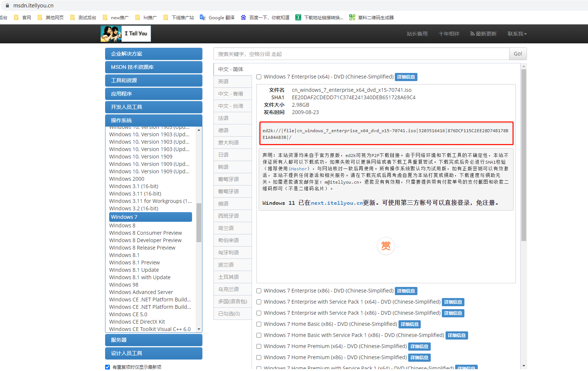Open the 站长备用 nav link
The width and height of the screenshot is (588, 371).
tap(417, 34)
